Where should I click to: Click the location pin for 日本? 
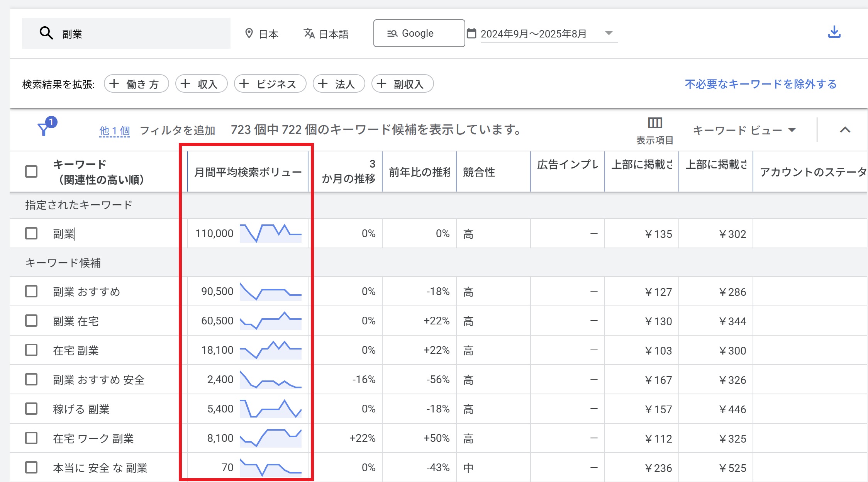(249, 34)
